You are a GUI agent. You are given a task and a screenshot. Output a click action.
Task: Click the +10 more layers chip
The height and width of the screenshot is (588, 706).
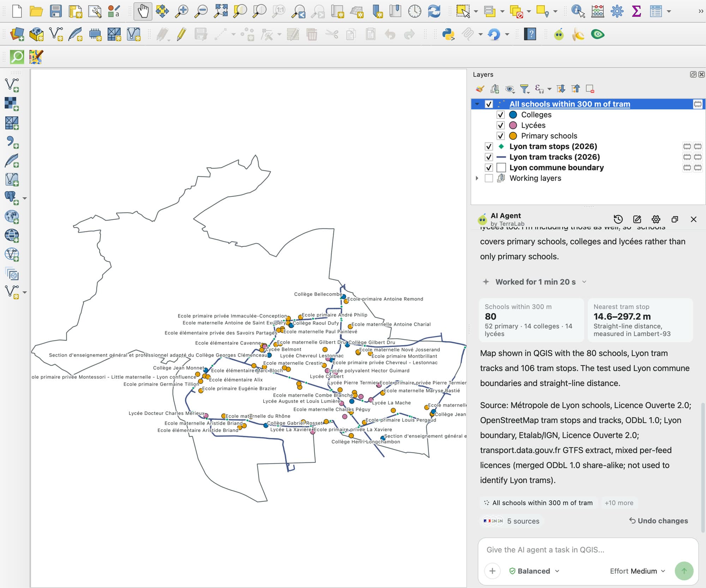click(x=619, y=503)
